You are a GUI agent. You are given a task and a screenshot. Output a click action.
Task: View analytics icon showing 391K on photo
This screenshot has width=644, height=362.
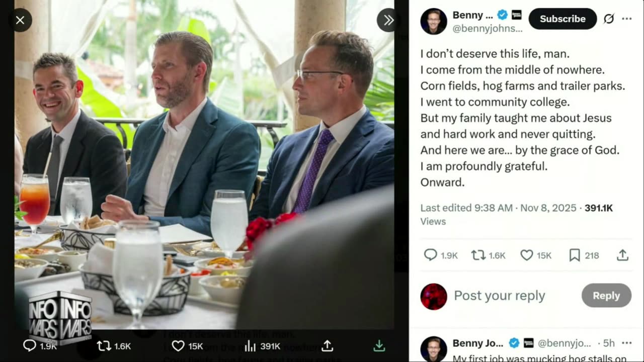click(x=250, y=346)
